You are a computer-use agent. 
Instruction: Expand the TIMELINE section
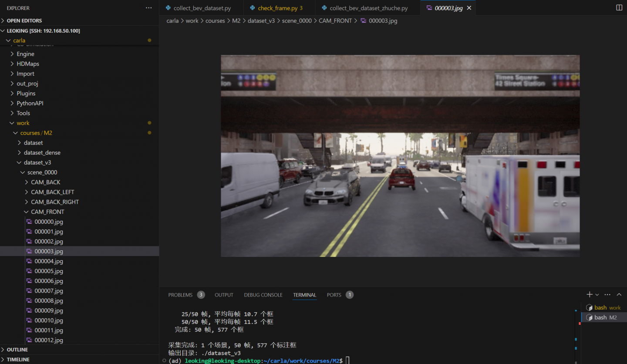coord(79,359)
